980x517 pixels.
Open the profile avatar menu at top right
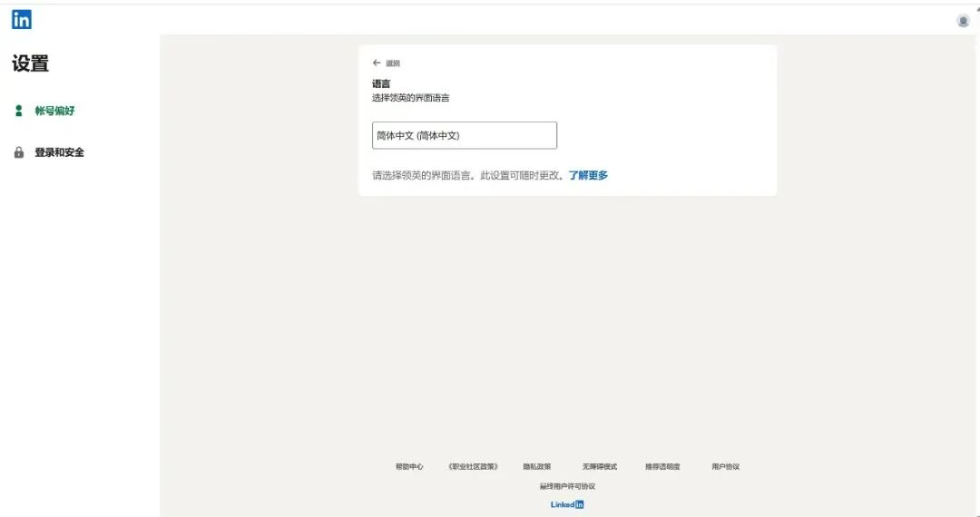point(963,21)
